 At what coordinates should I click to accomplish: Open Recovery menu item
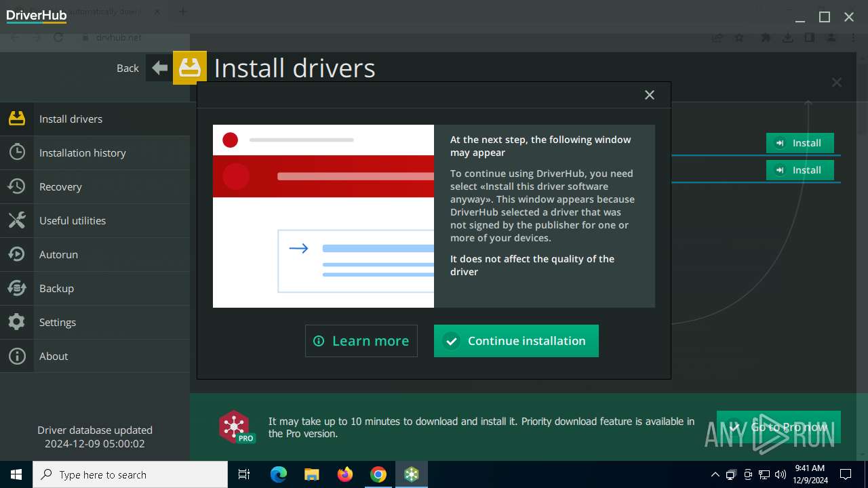coord(95,186)
